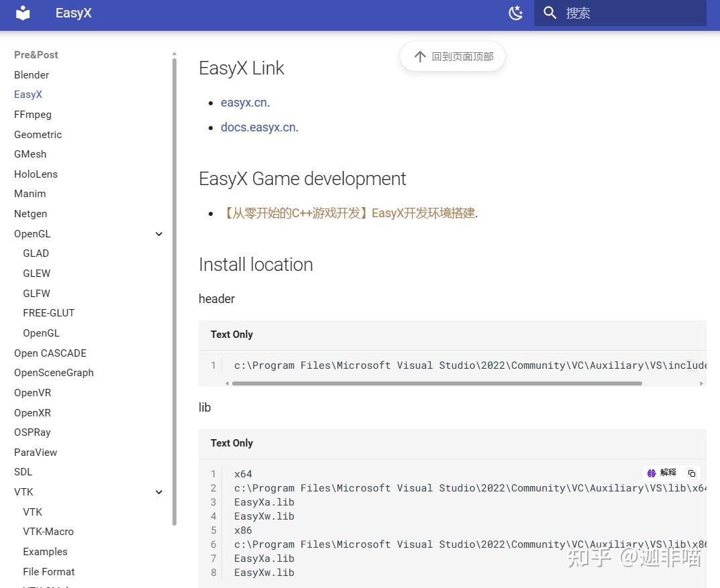Click the x86 line in the lib code block
The image size is (720, 588).
point(243,530)
